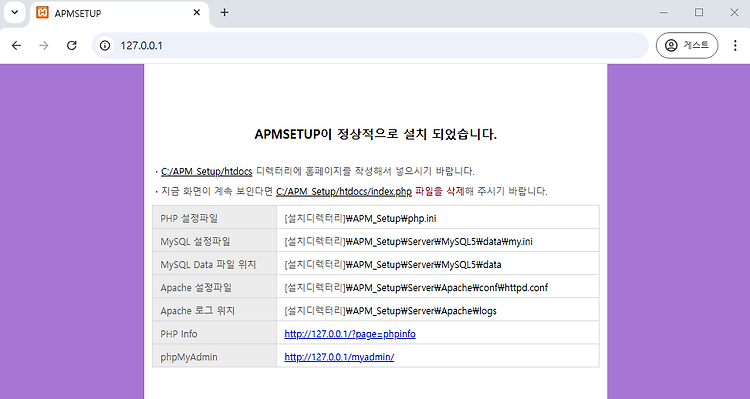Open Chrome three-dot menu
The height and width of the screenshot is (399, 750).
point(735,45)
